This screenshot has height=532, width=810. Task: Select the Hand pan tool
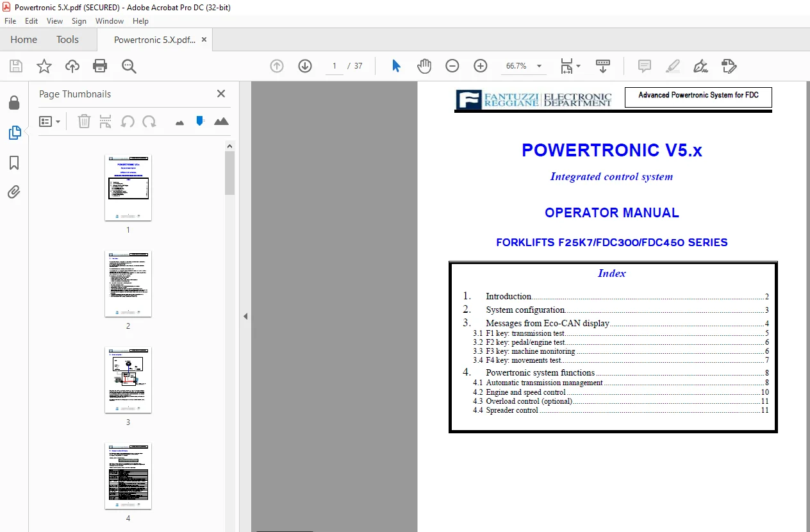point(424,66)
